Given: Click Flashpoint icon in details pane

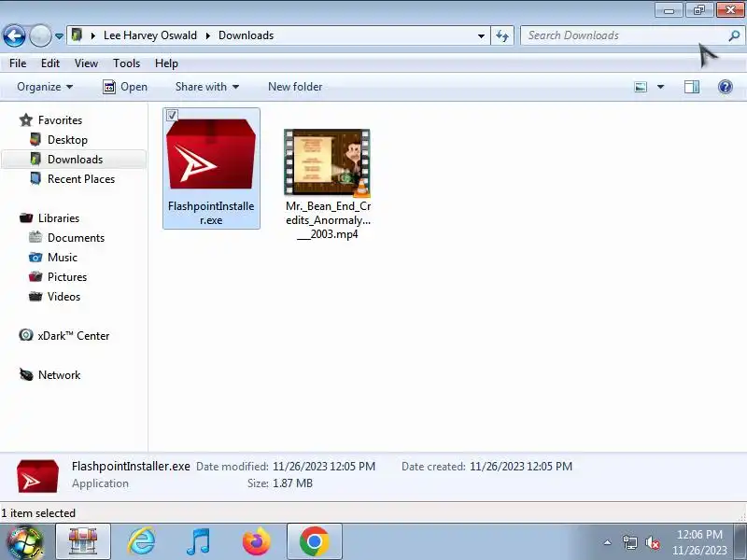Looking at the screenshot, I should pyautogui.click(x=37, y=476).
